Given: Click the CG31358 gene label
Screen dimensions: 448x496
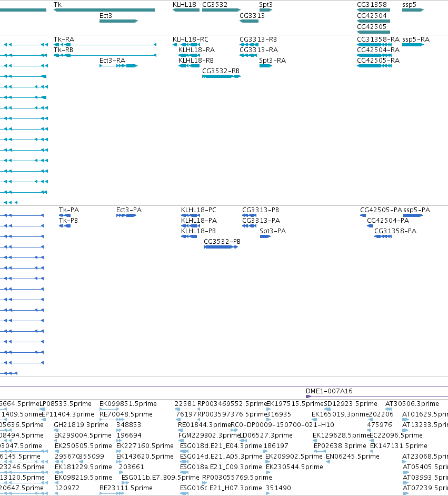Looking at the screenshot, I should pos(372,4).
